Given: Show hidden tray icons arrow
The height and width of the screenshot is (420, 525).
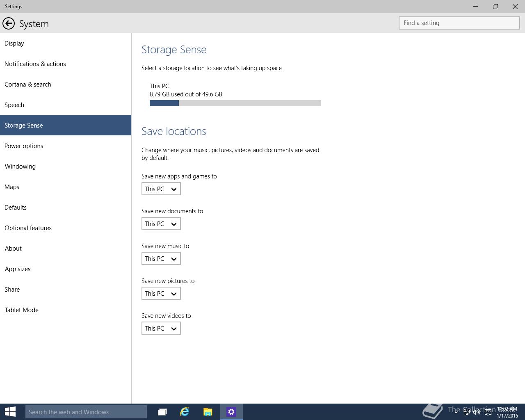Looking at the screenshot, I should click(x=456, y=412).
